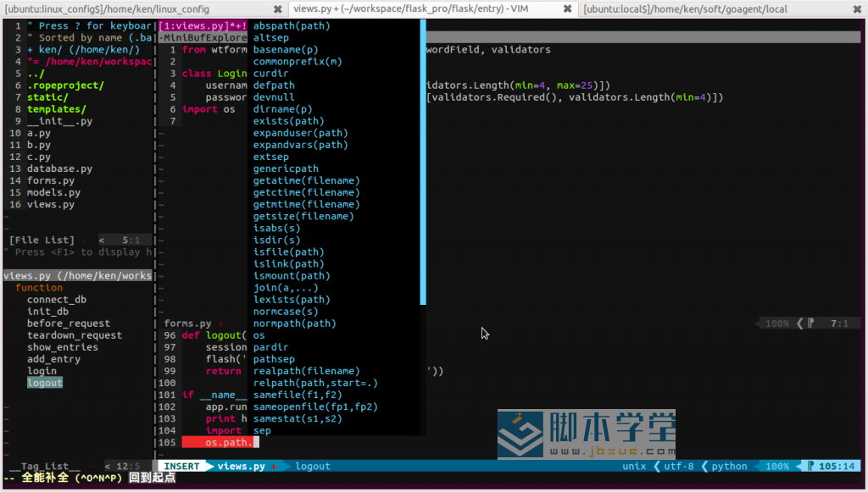Jump to teardown_request in the tag list

(75, 335)
